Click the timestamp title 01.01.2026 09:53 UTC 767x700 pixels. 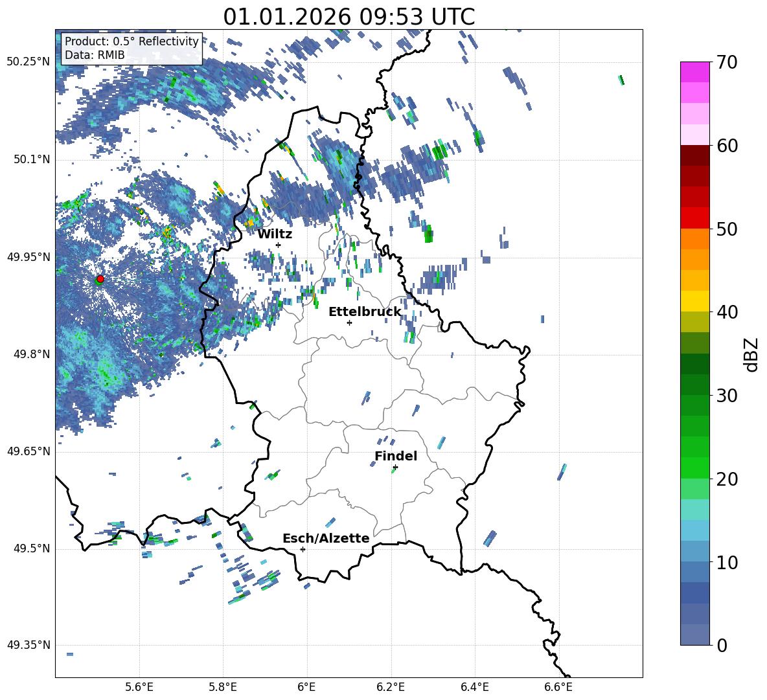click(x=349, y=17)
